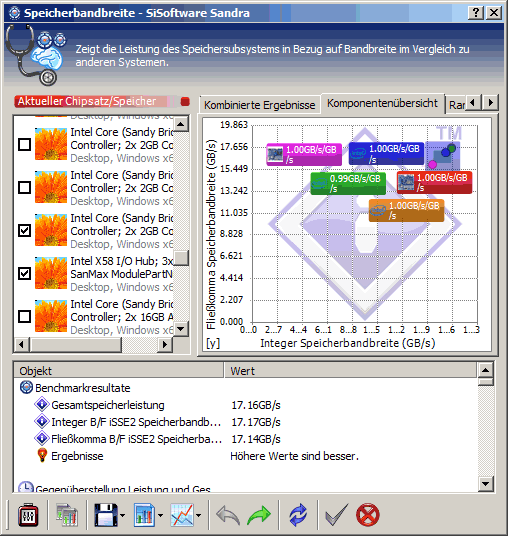Click the Intel X58 I/O Hub thumbnail
This screenshot has width=508, height=536.
coord(51,273)
